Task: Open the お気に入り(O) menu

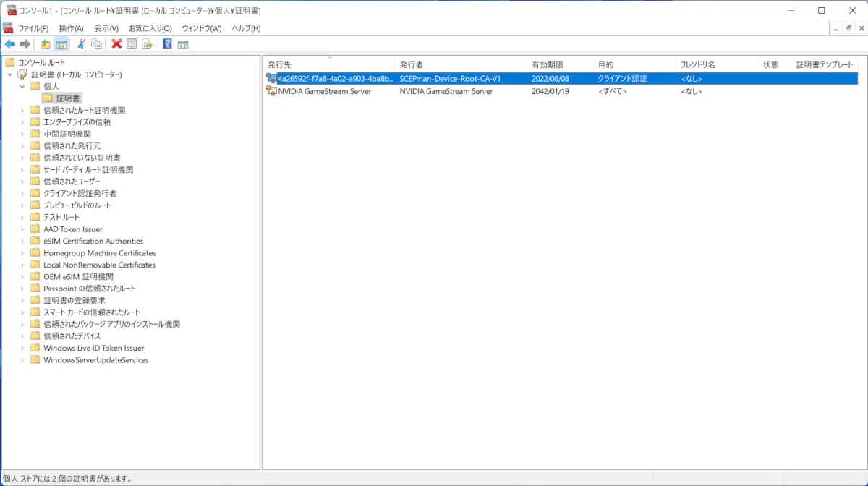Action: [150, 28]
